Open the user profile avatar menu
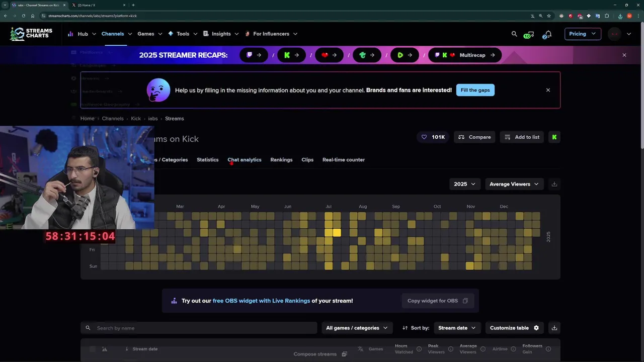 [614, 34]
